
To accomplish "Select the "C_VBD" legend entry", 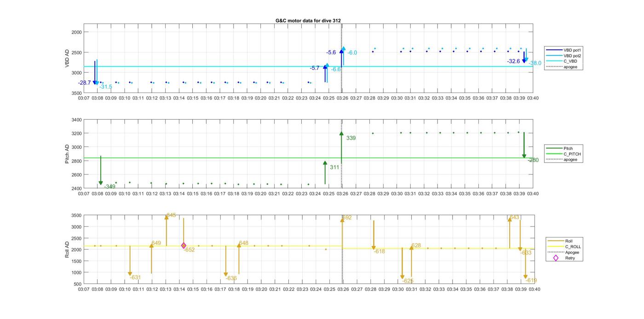I will pos(561,61).
